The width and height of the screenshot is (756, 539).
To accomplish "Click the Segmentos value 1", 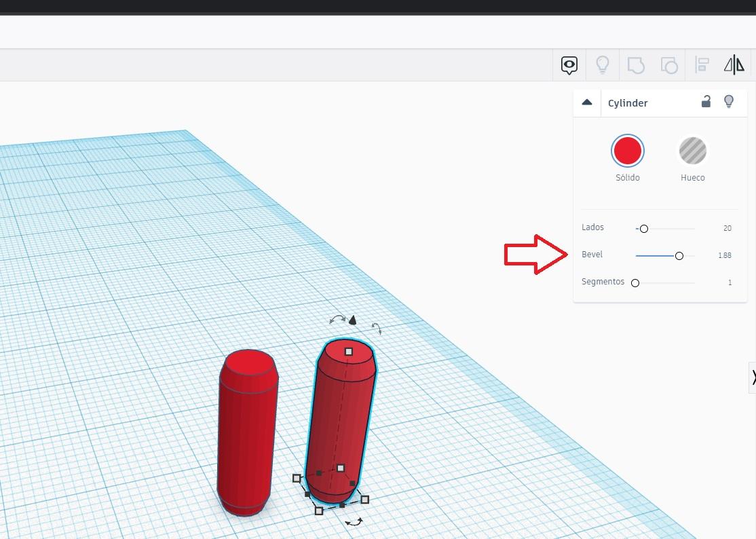I will point(730,283).
